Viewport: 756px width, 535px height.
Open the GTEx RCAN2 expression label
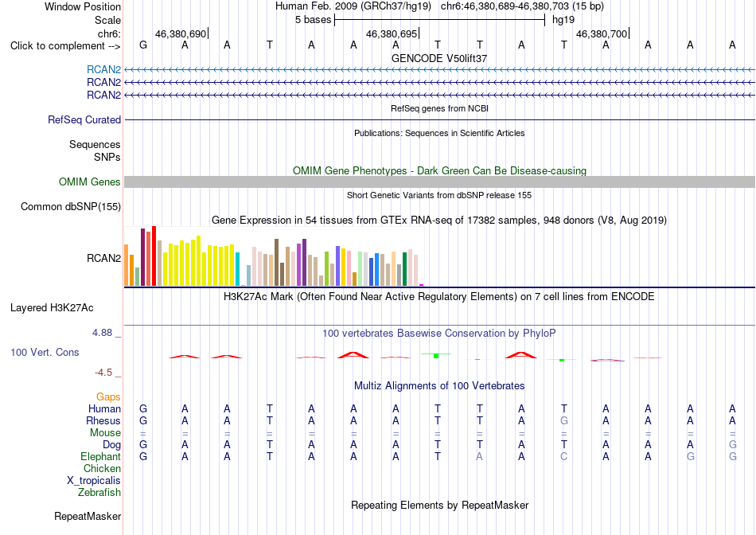(x=103, y=258)
